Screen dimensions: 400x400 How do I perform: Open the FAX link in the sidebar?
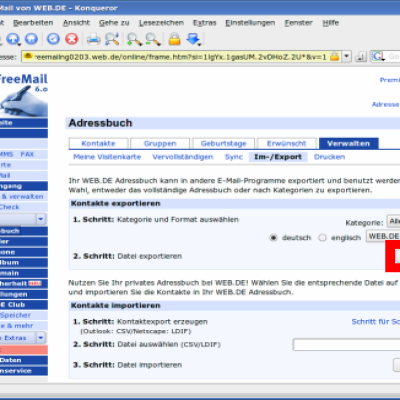pos(27,154)
